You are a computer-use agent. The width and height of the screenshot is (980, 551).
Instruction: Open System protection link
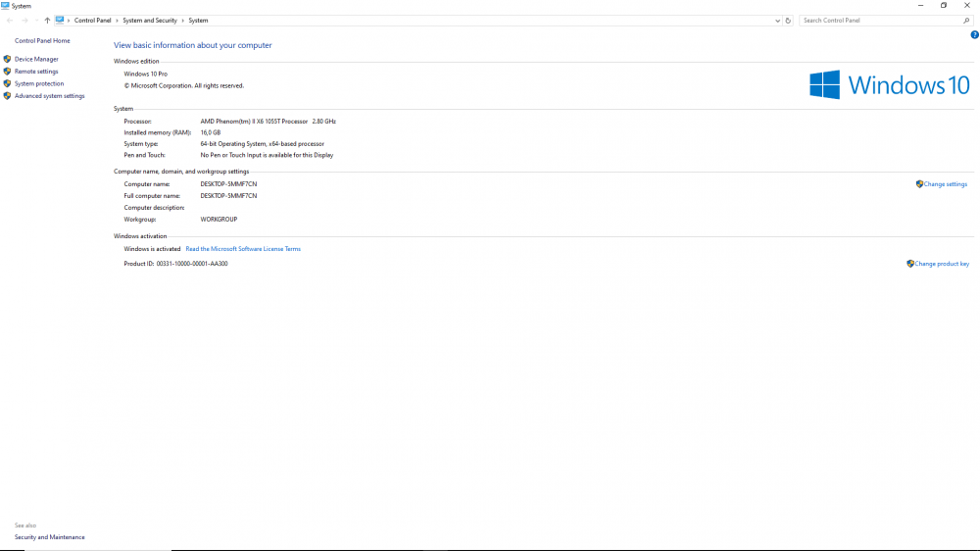(x=39, y=83)
